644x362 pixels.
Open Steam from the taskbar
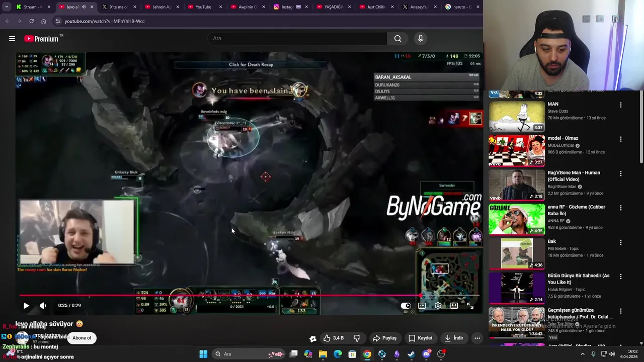412,354
